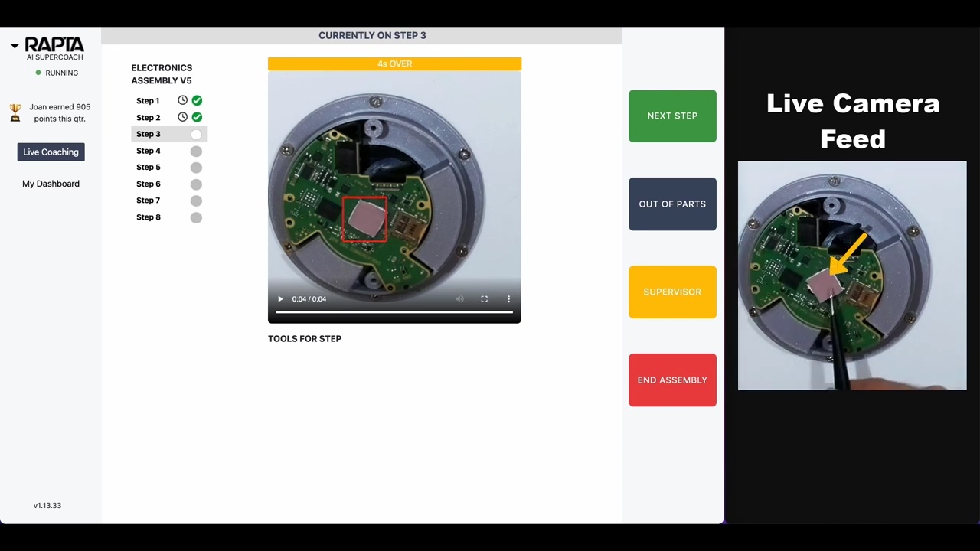Click the trophy points icon

[15, 113]
